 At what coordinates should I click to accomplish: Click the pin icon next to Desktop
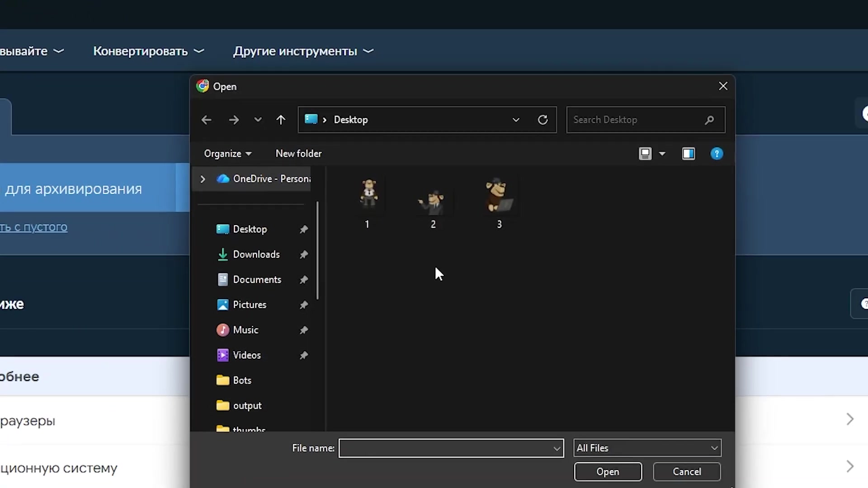(304, 230)
